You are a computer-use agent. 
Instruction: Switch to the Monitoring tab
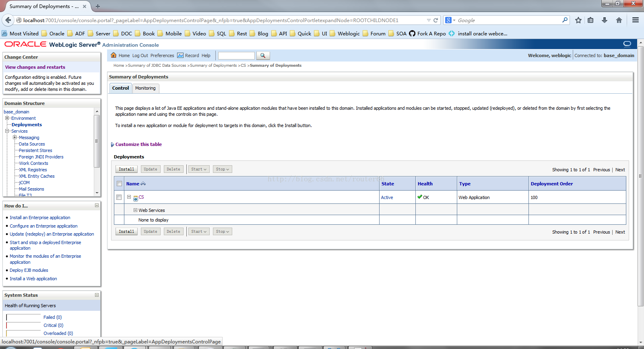tap(145, 88)
